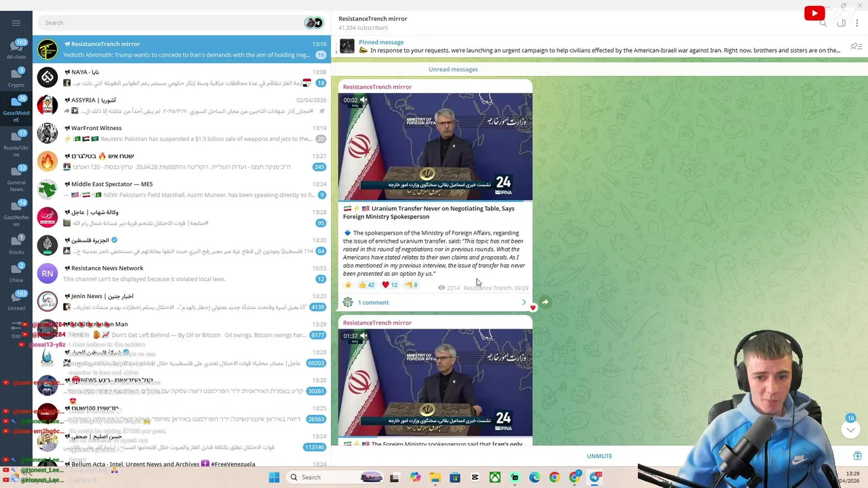Click the heart quick-reaction beside the first post

point(533,308)
